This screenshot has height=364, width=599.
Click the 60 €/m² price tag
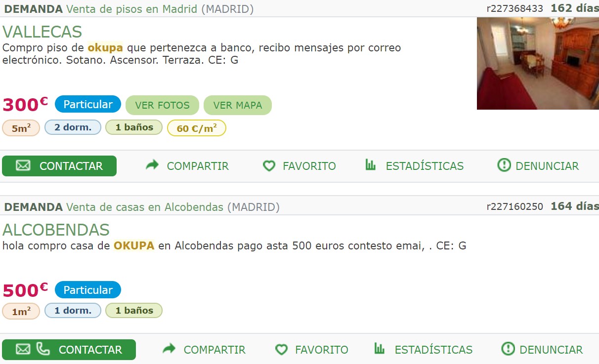click(197, 128)
